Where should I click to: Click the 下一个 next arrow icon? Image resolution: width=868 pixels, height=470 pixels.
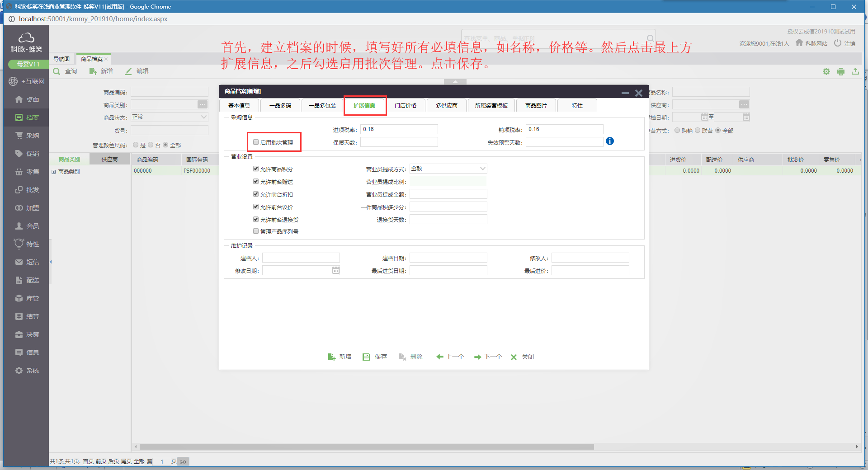(x=477, y=357)
